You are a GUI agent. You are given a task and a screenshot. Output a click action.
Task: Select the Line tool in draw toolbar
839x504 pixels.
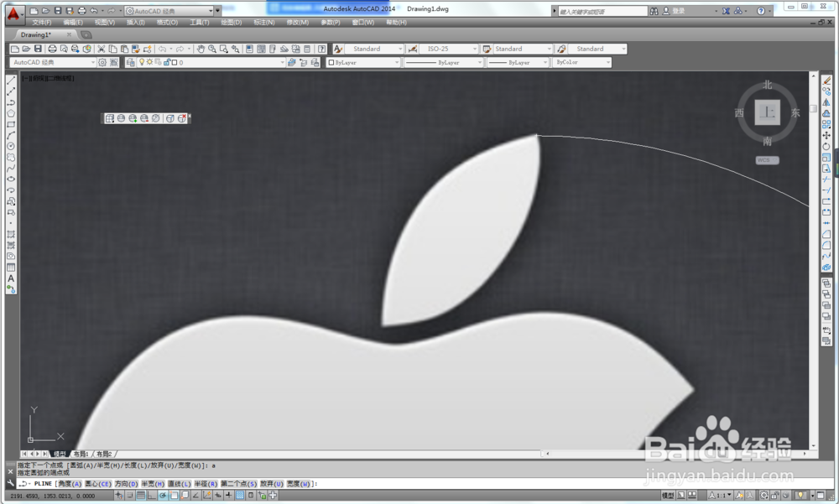coord(11,81)
